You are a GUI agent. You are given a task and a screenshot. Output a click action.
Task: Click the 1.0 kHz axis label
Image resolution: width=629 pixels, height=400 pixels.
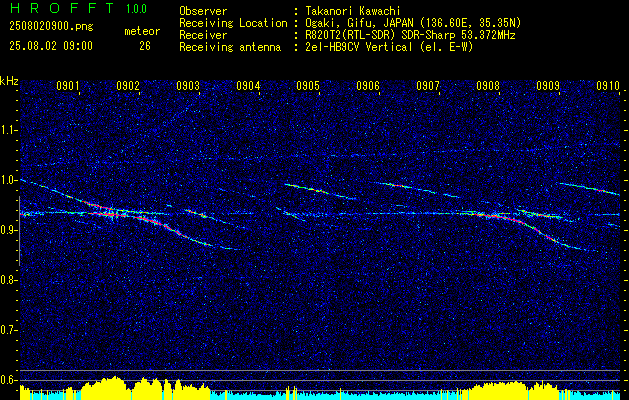8,180
